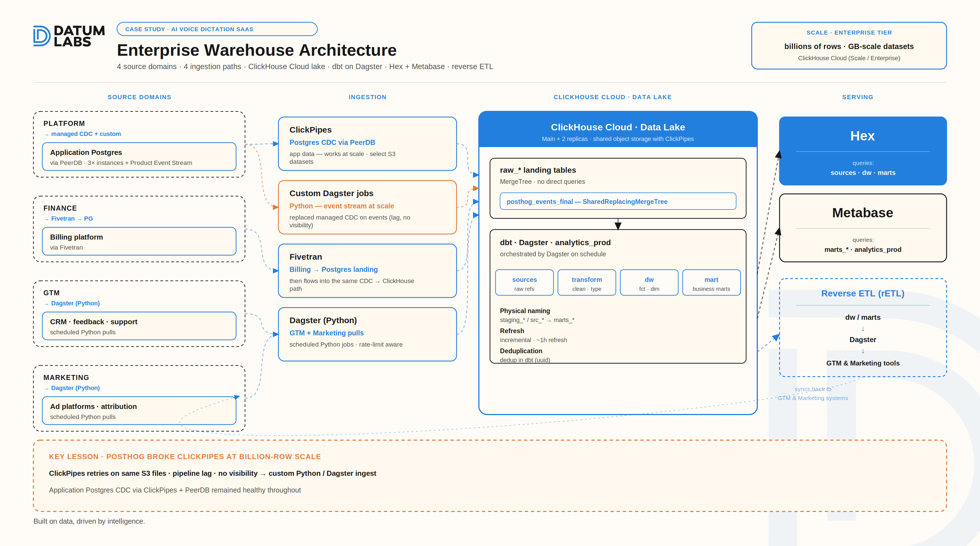The height and width of the screenshot is (546, 980).
Task: Click the 'Postgres CDC via PeerDB' text
Action: coord(332,142)
